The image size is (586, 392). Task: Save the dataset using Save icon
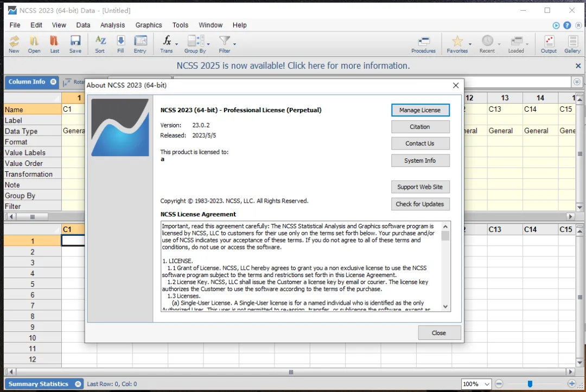75,44
